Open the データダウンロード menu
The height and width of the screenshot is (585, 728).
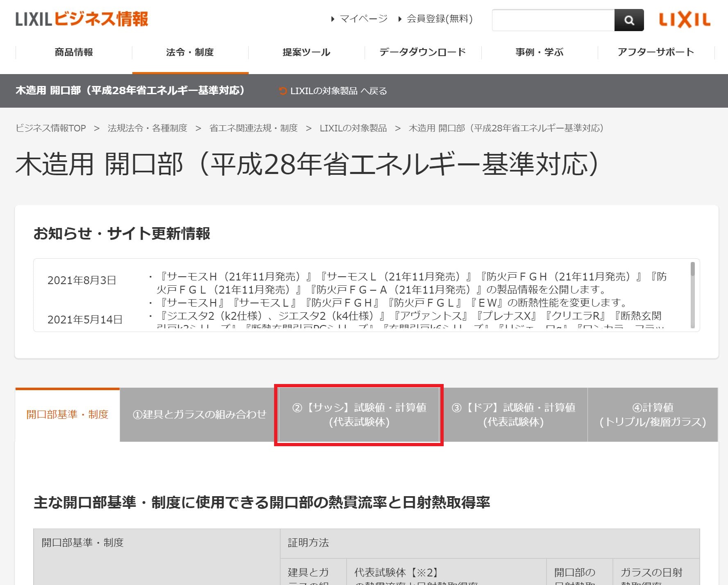(x=422, y=52)
